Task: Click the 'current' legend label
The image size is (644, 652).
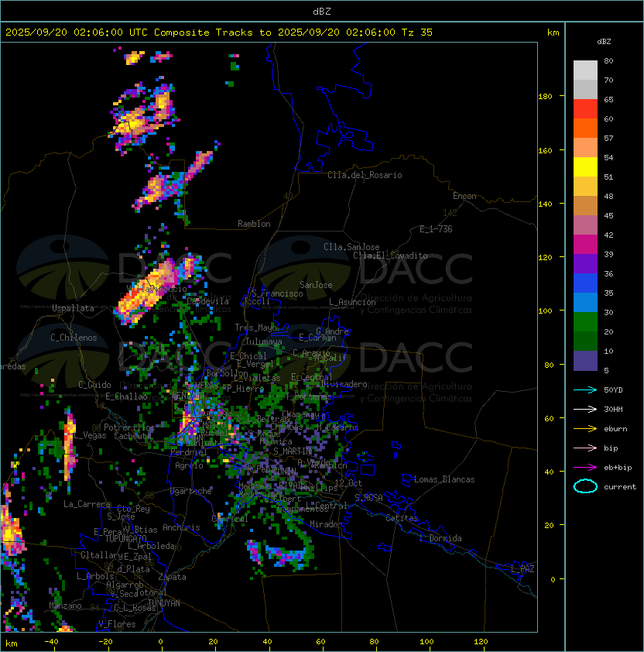Action: (x=620, y=486)
